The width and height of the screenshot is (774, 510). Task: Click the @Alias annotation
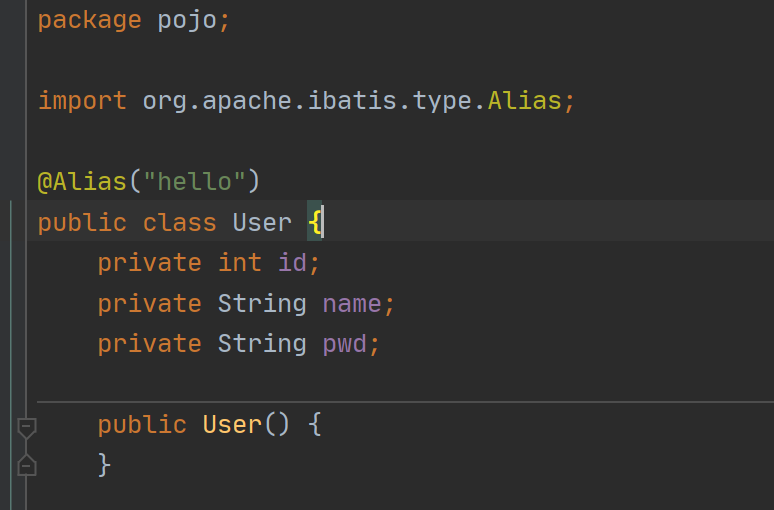[82, 182]
